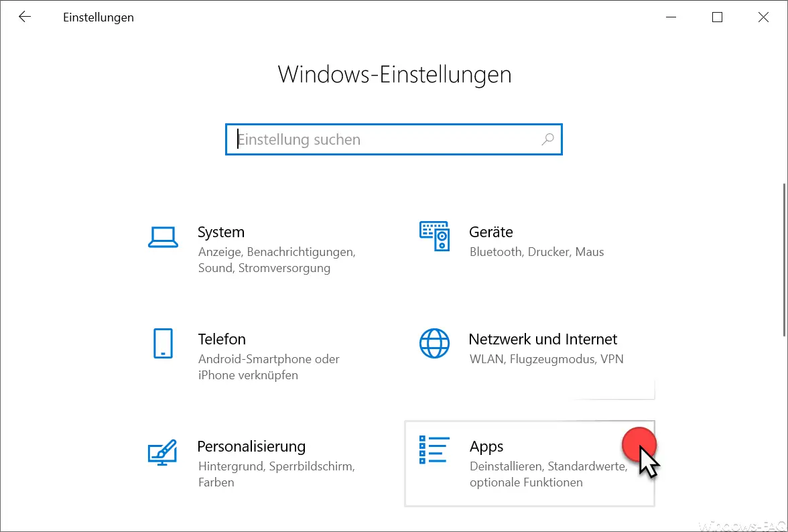Click the Personalisierung paintbrush icon

click(x=162, y=452)
